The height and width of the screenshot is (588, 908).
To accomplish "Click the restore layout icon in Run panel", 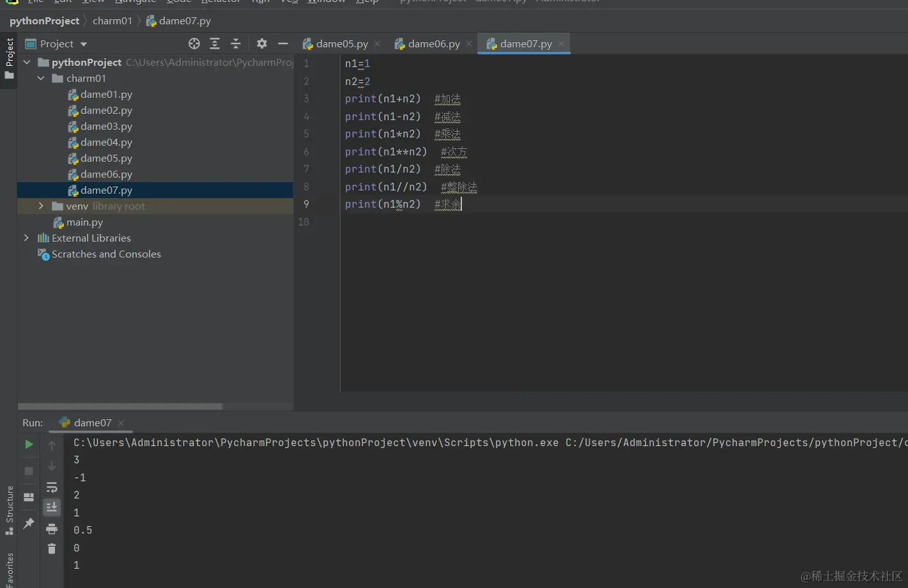I will [x=29, y=497].
